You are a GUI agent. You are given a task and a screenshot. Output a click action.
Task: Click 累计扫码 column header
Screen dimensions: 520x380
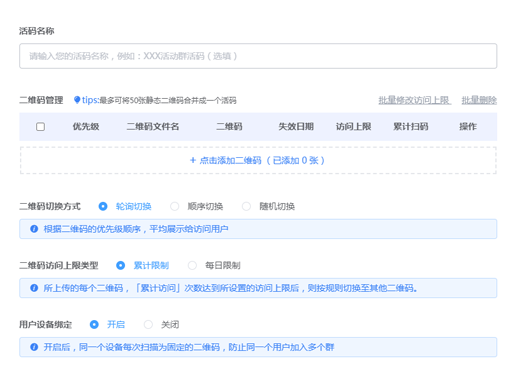click(x=411, y=127)
